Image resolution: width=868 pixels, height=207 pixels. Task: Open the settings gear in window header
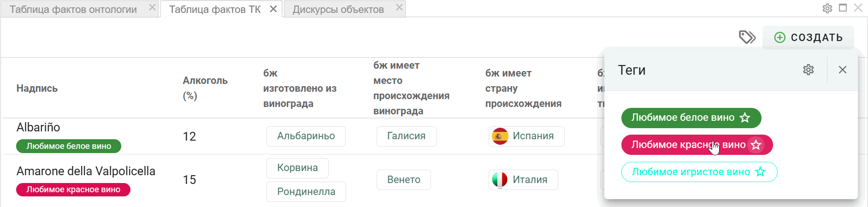[827, 8]
